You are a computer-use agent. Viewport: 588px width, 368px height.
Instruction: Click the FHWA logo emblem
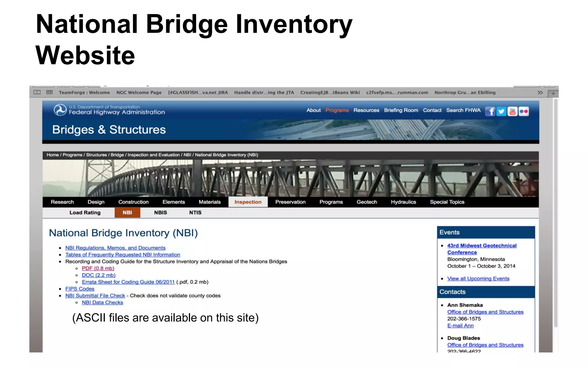60,110
